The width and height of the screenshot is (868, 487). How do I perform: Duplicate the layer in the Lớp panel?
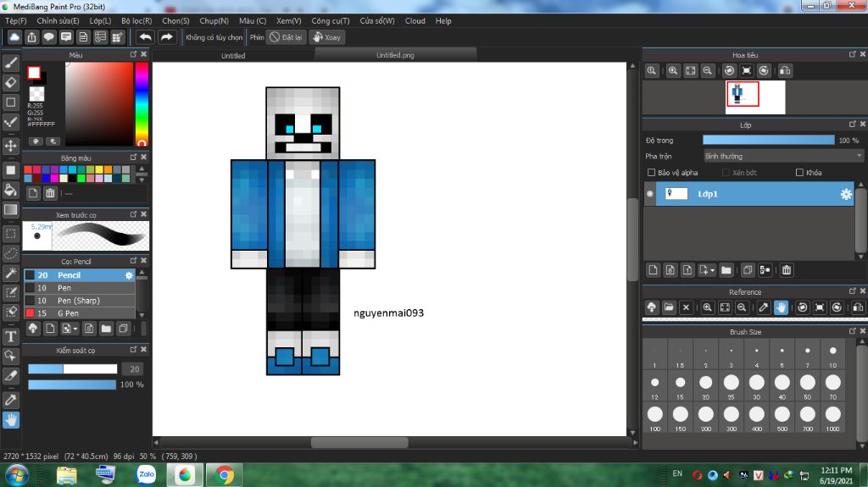pyautogui.click(x=748, y=270)
